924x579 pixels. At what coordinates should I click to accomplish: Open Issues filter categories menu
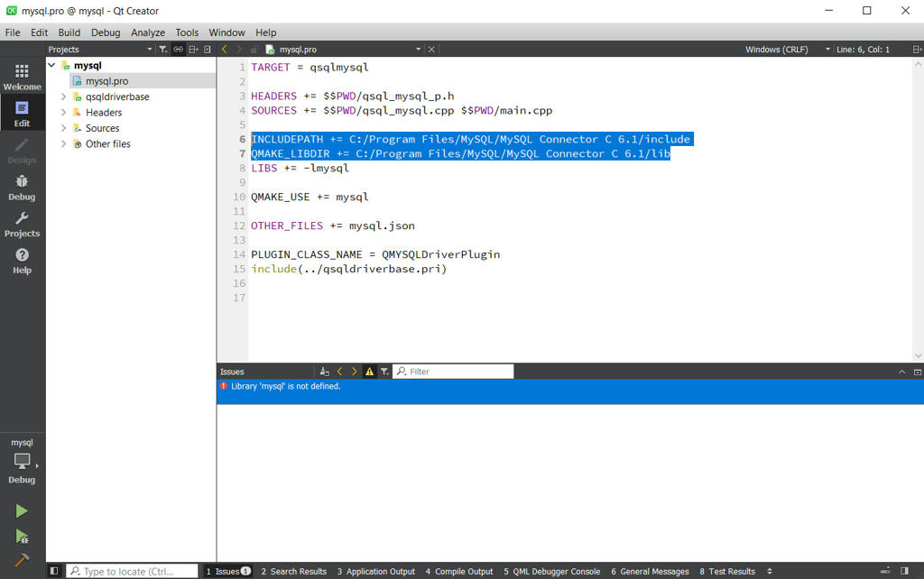coord(384,372)
